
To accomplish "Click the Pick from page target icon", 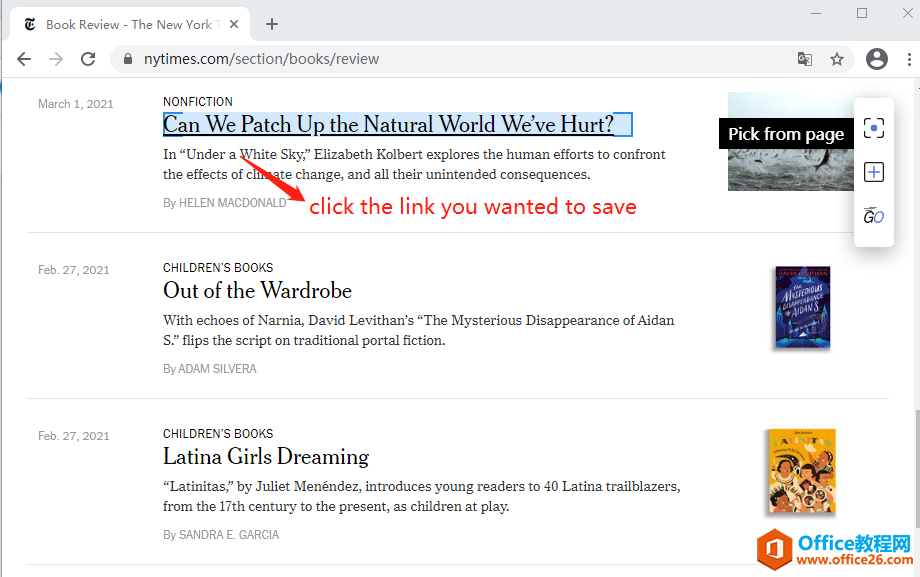I will (874, 129).
